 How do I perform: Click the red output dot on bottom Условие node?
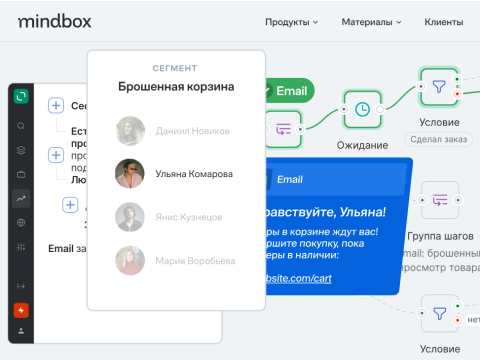click(458, 320)
